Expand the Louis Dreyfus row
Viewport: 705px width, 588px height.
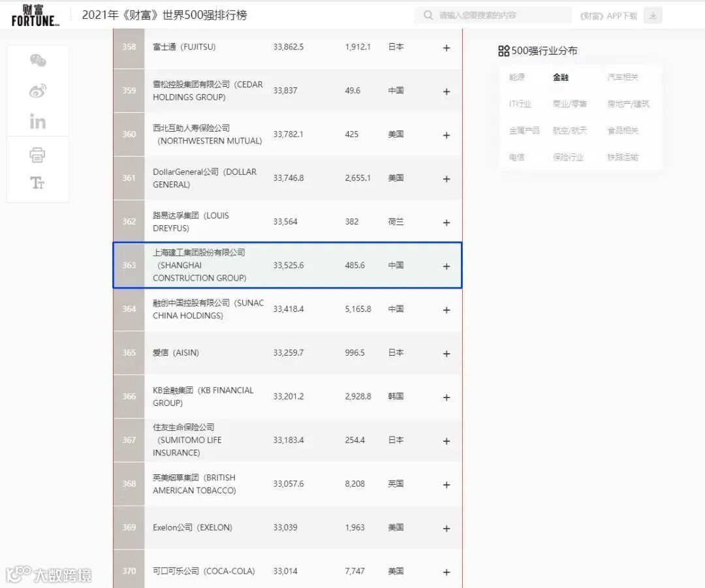point(446,223)
